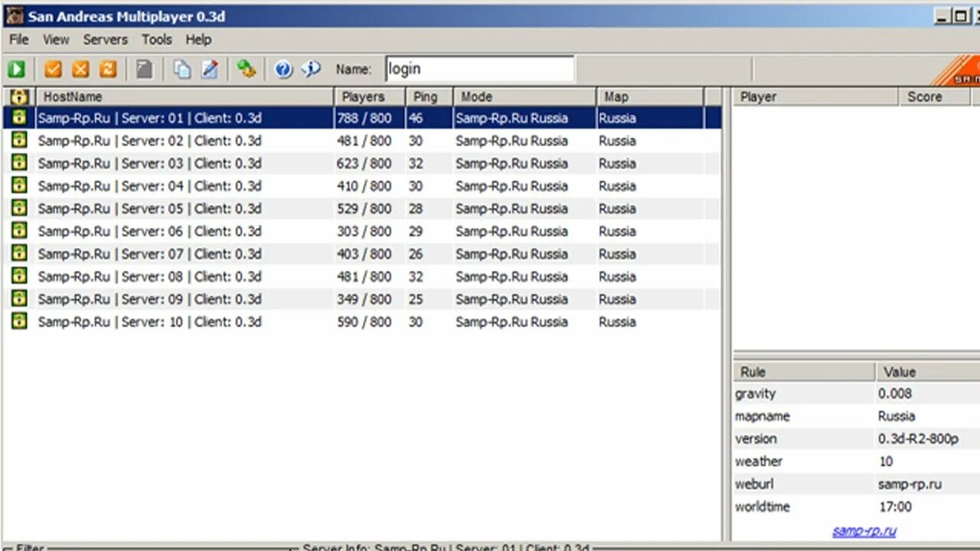Click the weburl rule row

click(x=856, y=484)
